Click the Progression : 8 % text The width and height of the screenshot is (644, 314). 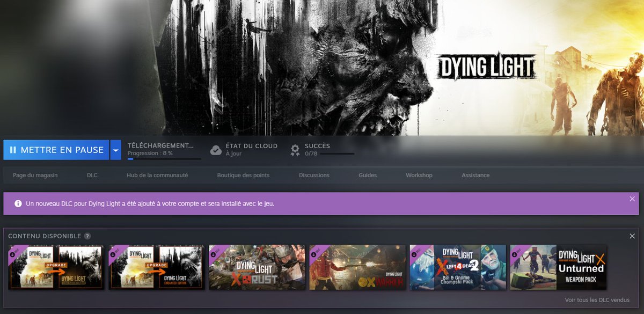(x=150, y=154)
